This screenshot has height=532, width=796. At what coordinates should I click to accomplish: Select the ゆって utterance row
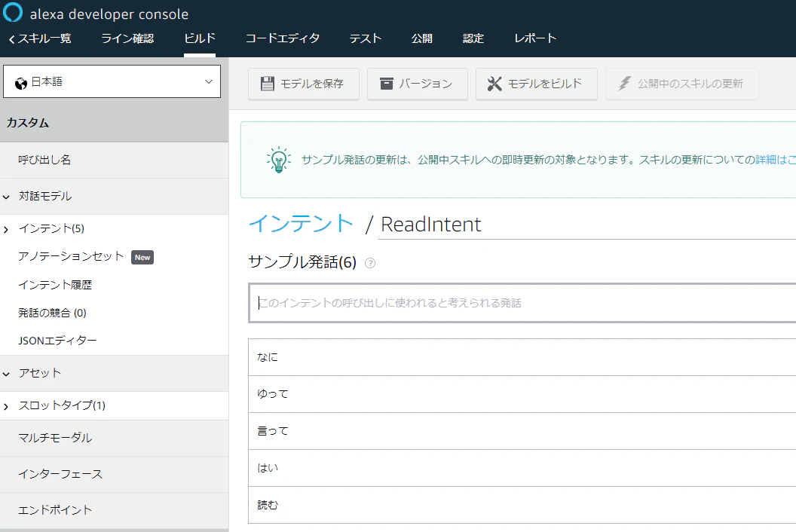pyautogui.click(x=522, y=394)
